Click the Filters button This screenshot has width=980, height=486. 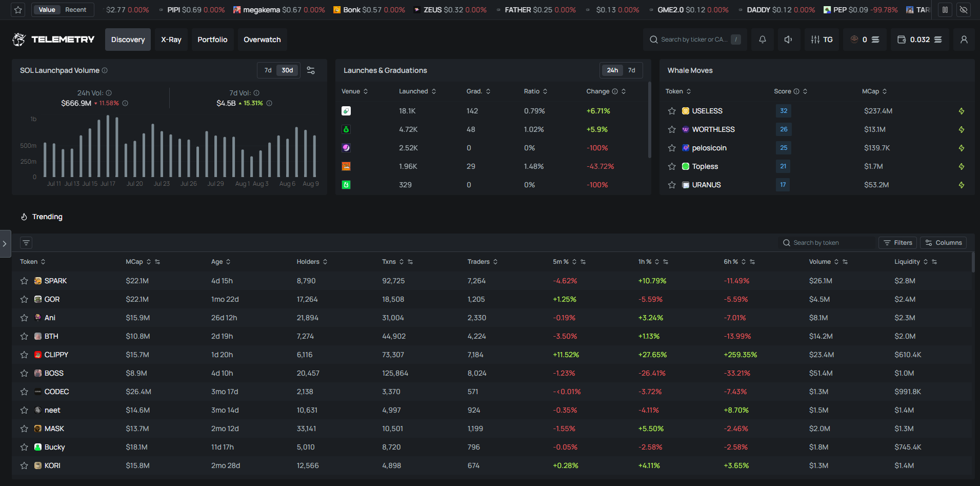click(x=898, y=243)
